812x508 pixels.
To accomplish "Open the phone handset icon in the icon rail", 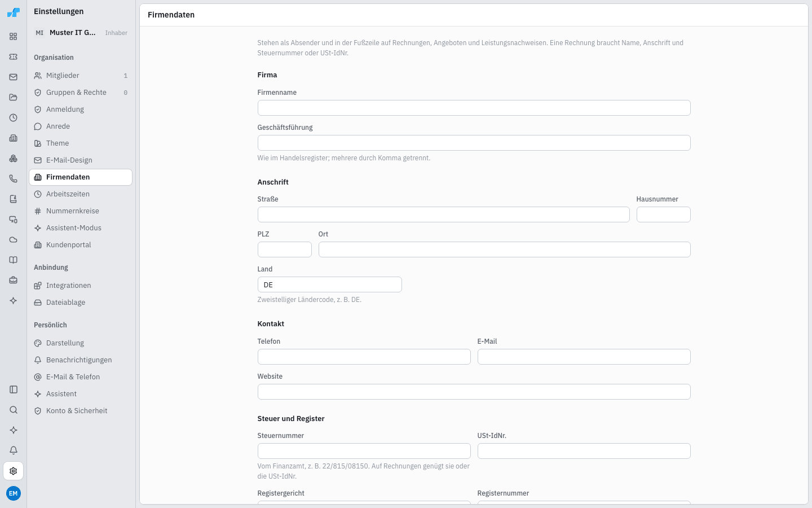I will coord(14,179).
